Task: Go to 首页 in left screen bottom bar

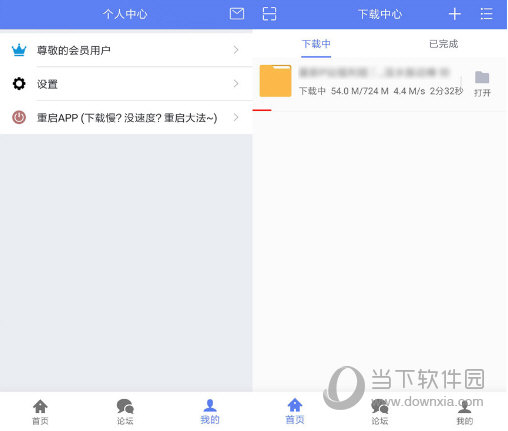Action: [40, 412]
